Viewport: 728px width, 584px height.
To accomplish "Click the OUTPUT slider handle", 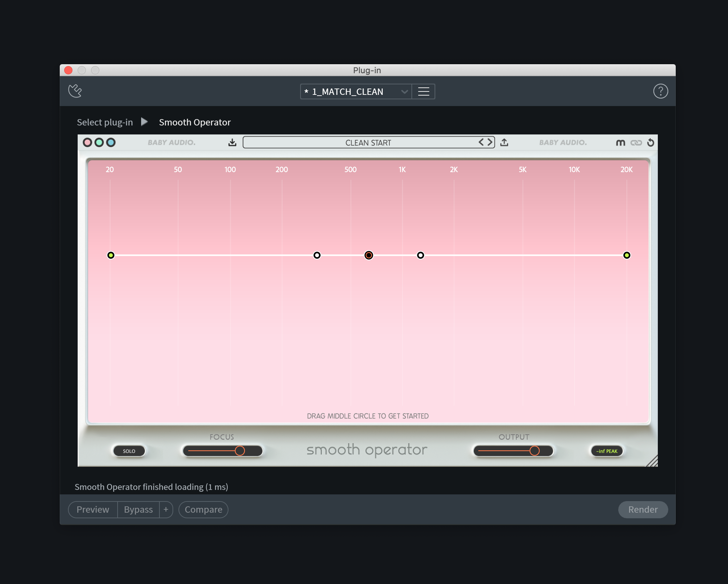I will pos(535,451).
